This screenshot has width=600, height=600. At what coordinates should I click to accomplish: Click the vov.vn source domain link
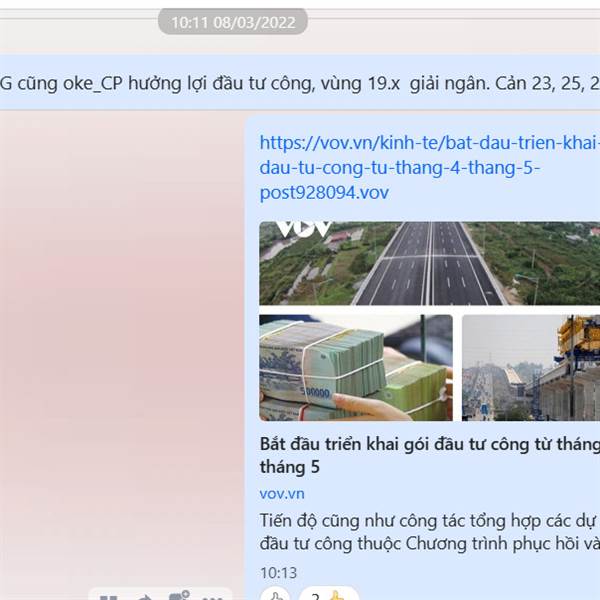tap(282, 494)
